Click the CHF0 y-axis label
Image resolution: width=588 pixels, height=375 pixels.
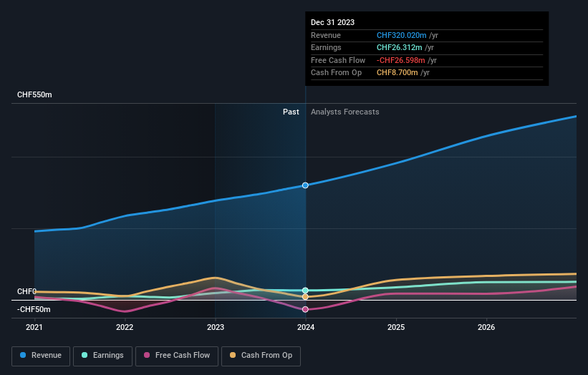point(26,291)
